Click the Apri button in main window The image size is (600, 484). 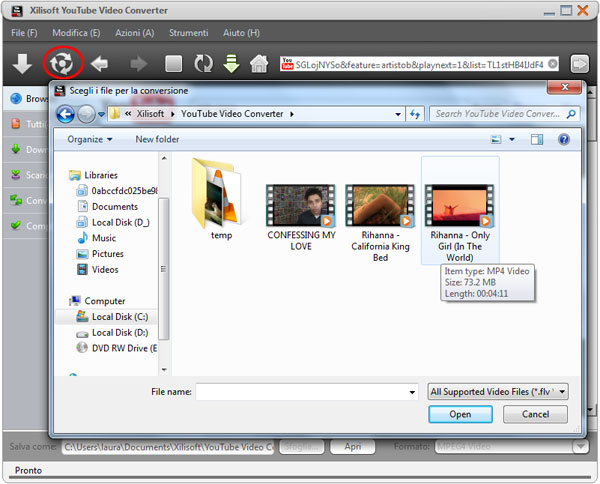pyautogui.click(x=352, y=447)
